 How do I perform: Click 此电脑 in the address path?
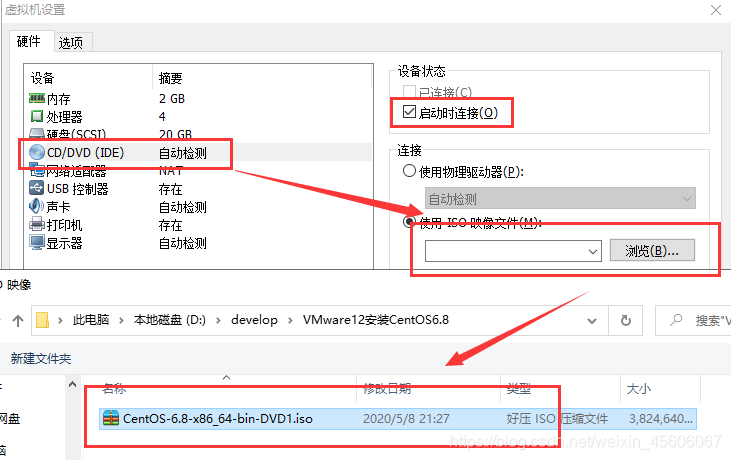(91, 320)
